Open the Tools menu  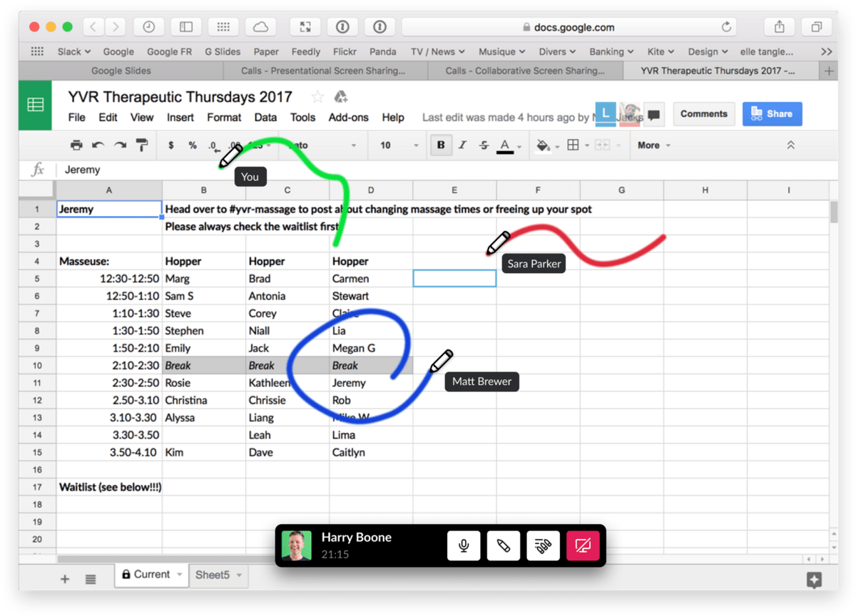(x=302, y=118)
